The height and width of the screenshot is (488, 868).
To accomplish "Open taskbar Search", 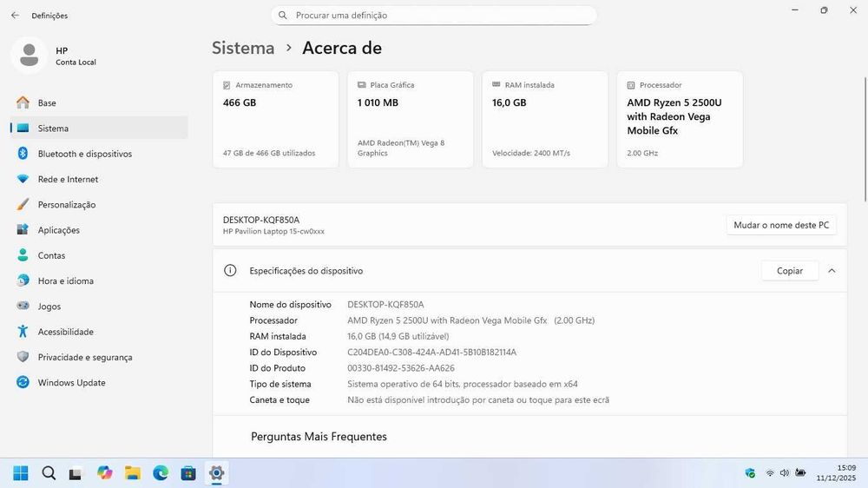I will (x=49, y=473).
